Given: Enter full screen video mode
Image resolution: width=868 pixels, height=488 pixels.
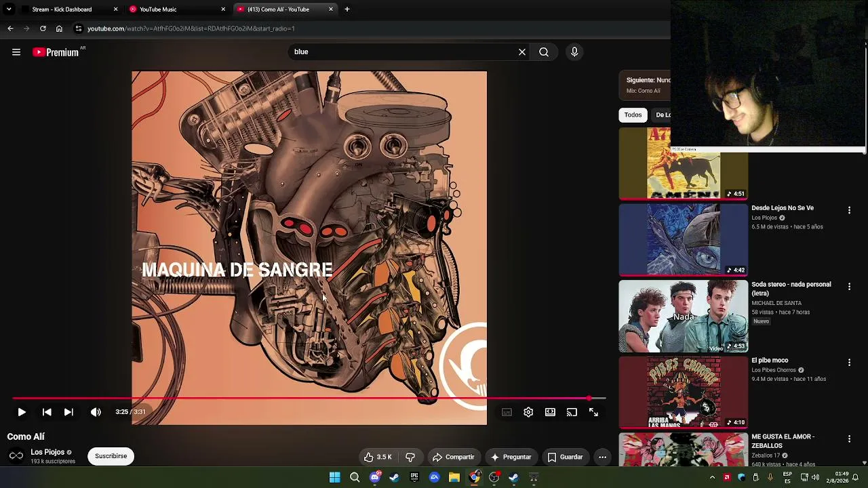Looking at the screenshot, I should [x=593, y=412].
